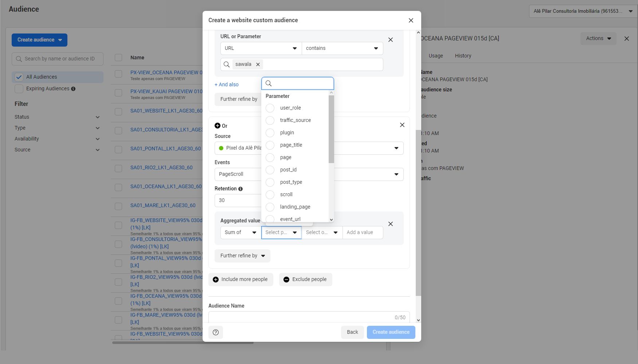The image size is (638, 364).
Task: Remove the 'Or' inclusion section
Action: (402, 125)
